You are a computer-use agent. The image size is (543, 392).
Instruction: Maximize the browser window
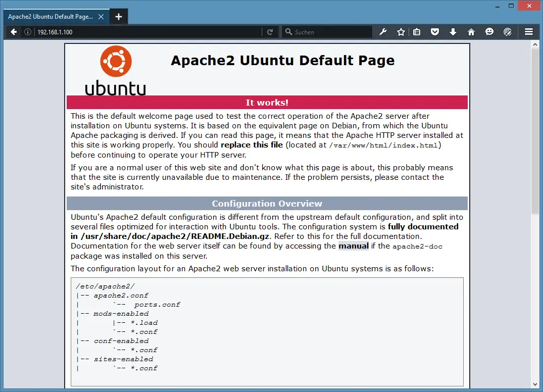pyautogui.click(x=511, y=6)
